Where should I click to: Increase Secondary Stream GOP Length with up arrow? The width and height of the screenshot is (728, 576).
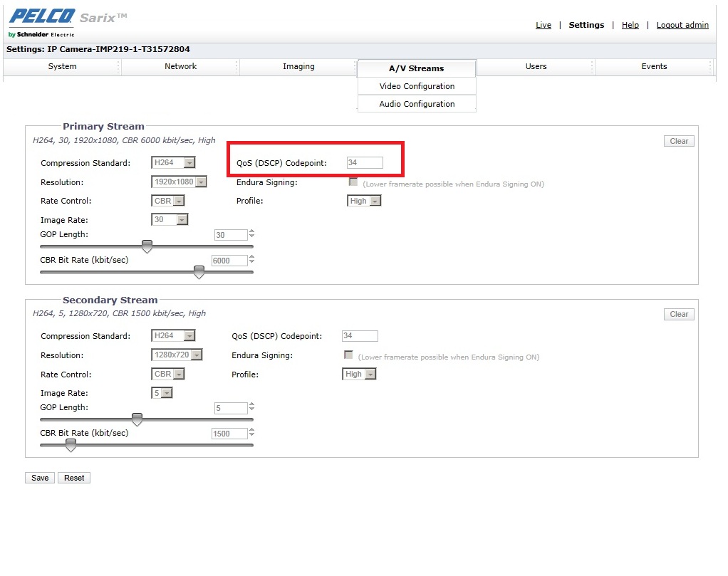(x=252, y=405)
